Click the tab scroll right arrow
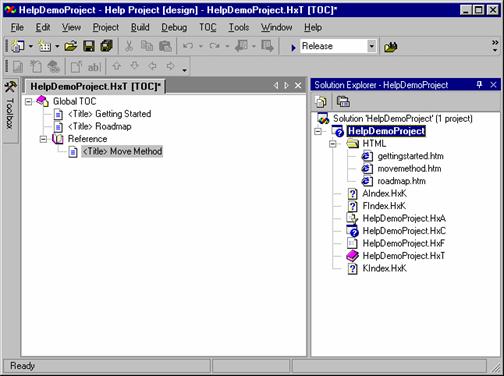Viewport: 504px width, 376px height. click(286, 86)
